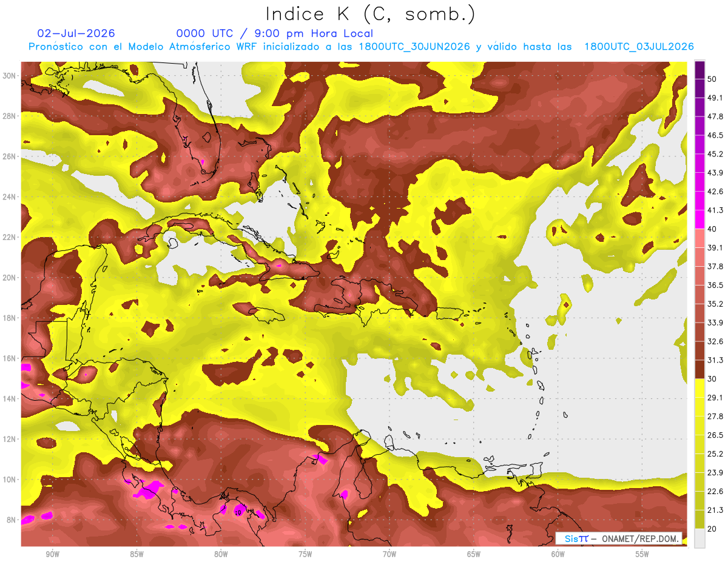This screenshot has height=562, width=728.
Task: Click the '30' colorbar label
Action: coord(712,379)
